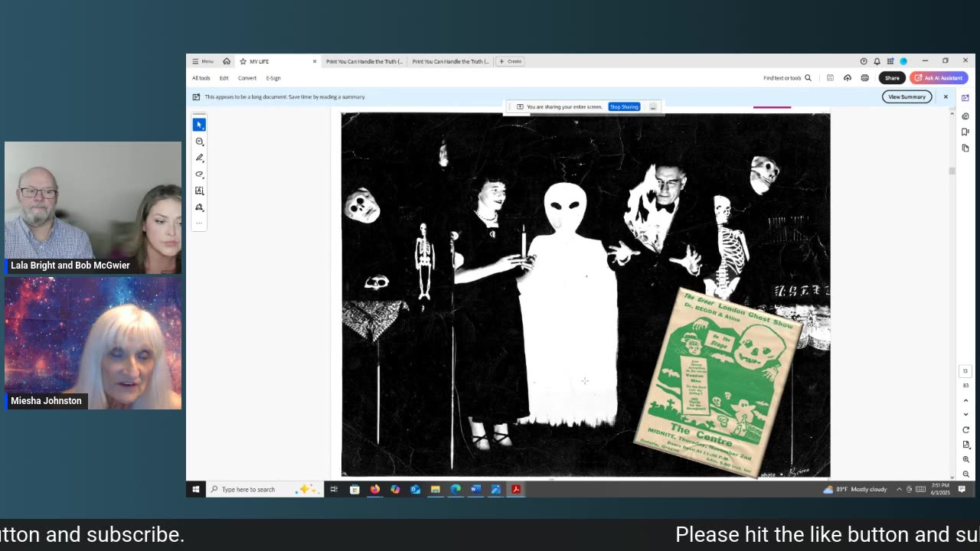Rotate the page view icon
Viewport: 980px width, 551px height.
point(965,430)
